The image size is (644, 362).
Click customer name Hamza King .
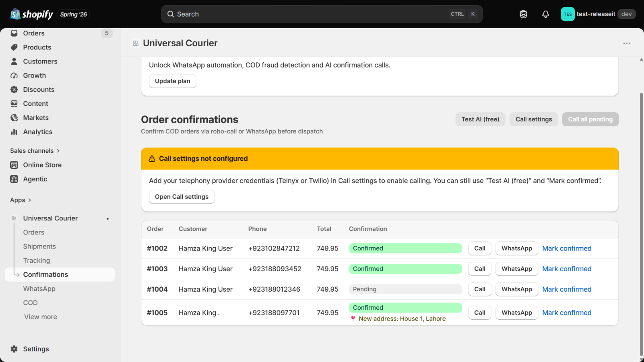point(199,313)
